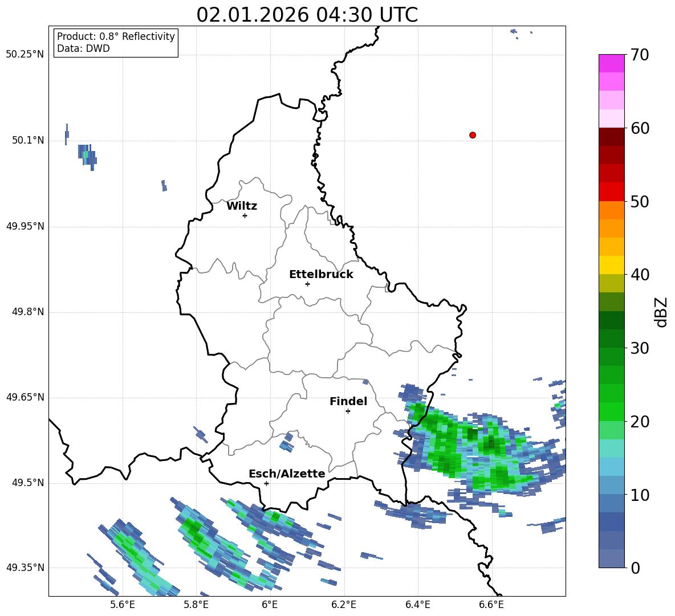
Task: Click the 49.95°N latitude label
Action: pyautogui.click(x=25, y=226)
